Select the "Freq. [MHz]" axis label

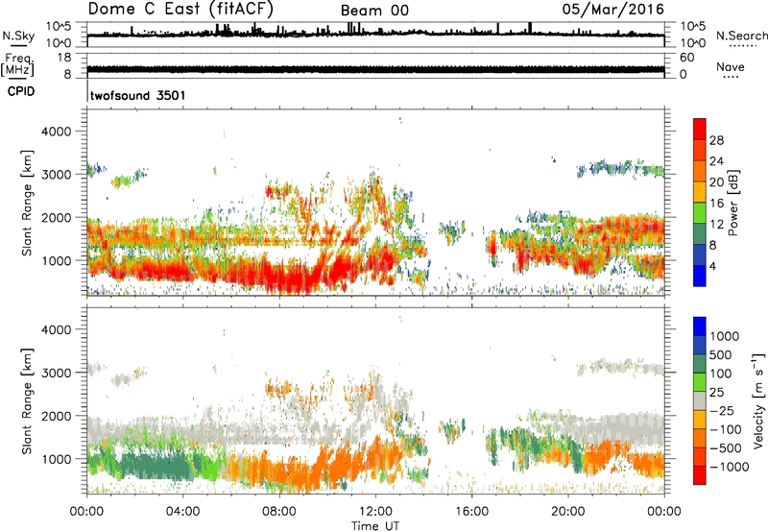[17, 65]
